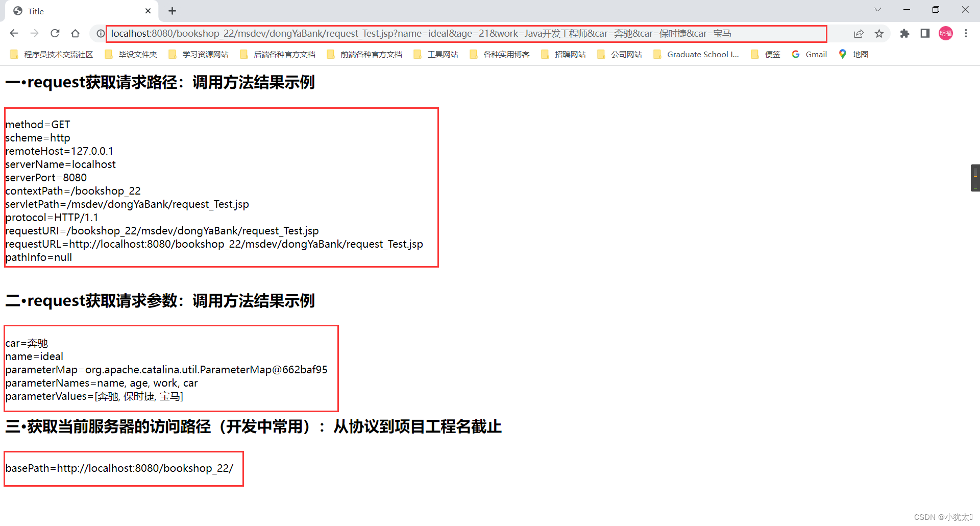980x526 pixels.
Task: Expand the tab search dropdown
Action: click(x=877, y=10)
